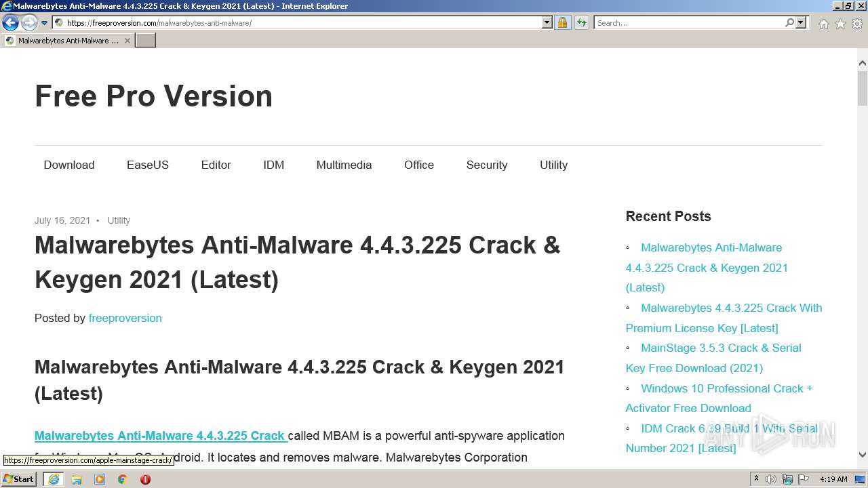Image resolution: width=868 pixels, height=488 pixels.
Task: Open recent post Malwarebytes Anti-Malware Crack & Keygen
Action: [x=707, y=268]
